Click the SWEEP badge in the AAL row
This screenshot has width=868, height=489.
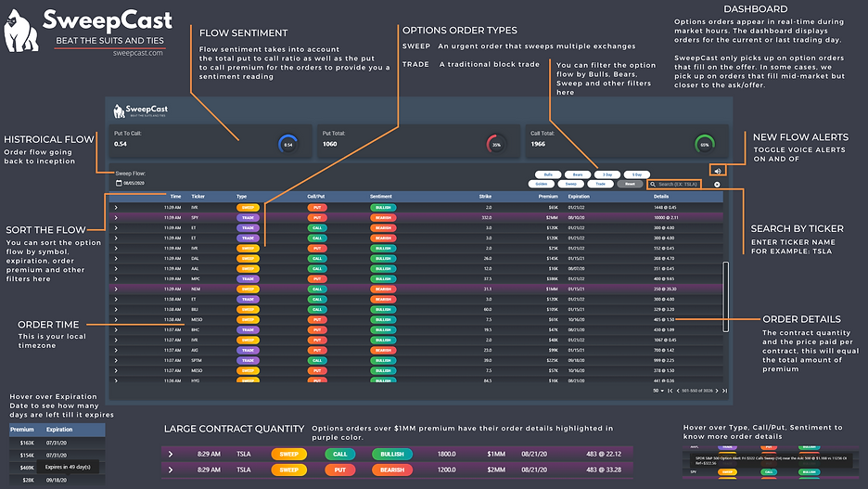(x=248, y=268)
